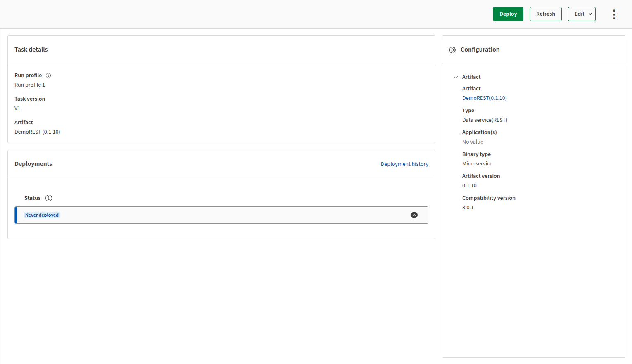Viewport: 632px width, 364px height.
Task: Open the three-dot more options menu
Action: pos(614,14)
